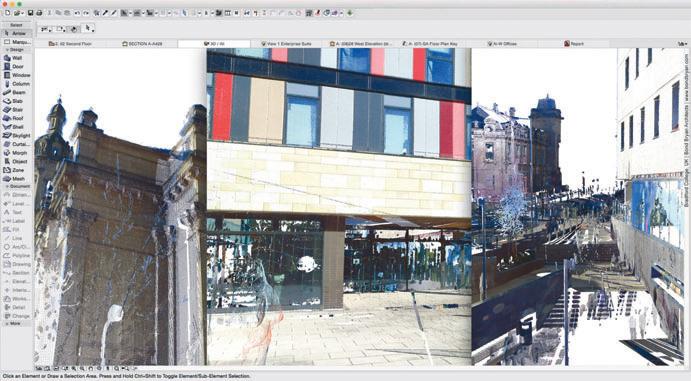Activate the Roof tool
Screen dimensions: 691x381
tap(17, 118)
